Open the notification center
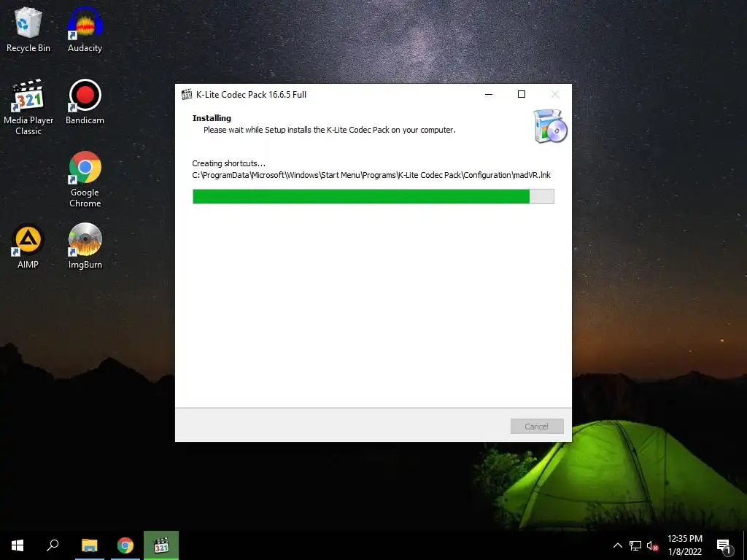 click(724, 545)
